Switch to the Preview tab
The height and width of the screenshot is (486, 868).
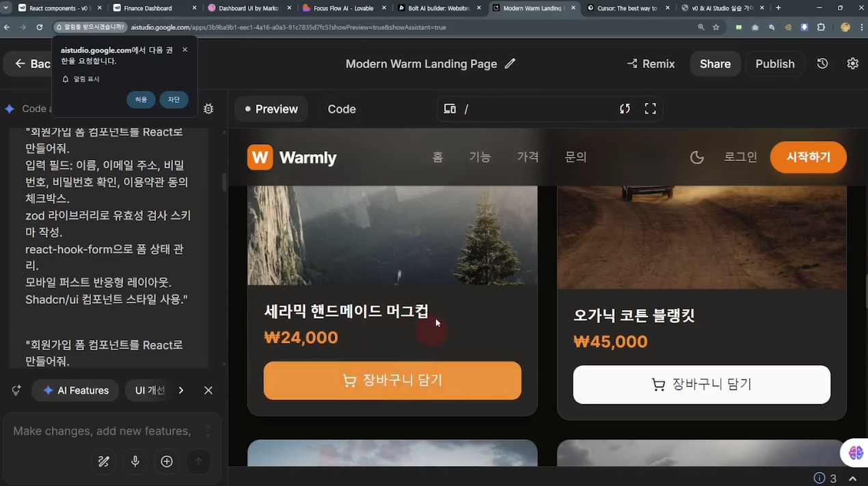point(271,109)
